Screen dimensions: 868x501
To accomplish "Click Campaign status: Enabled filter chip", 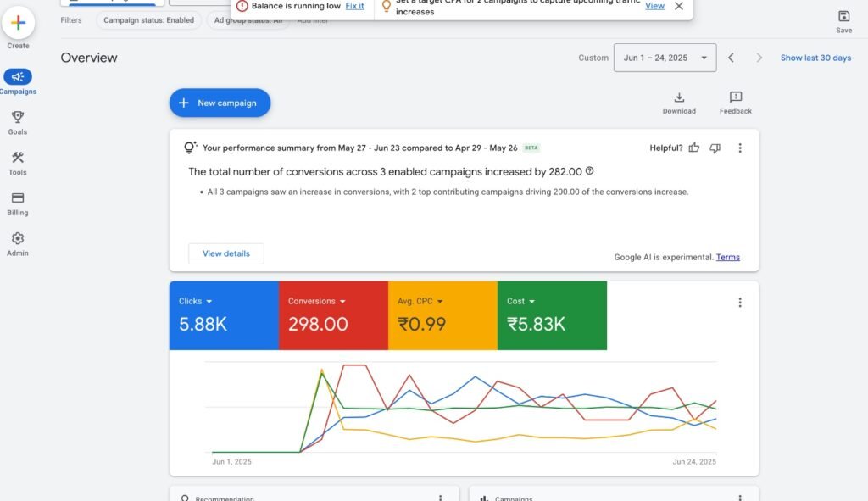I will pyautogui.click(x=148, y=20).
